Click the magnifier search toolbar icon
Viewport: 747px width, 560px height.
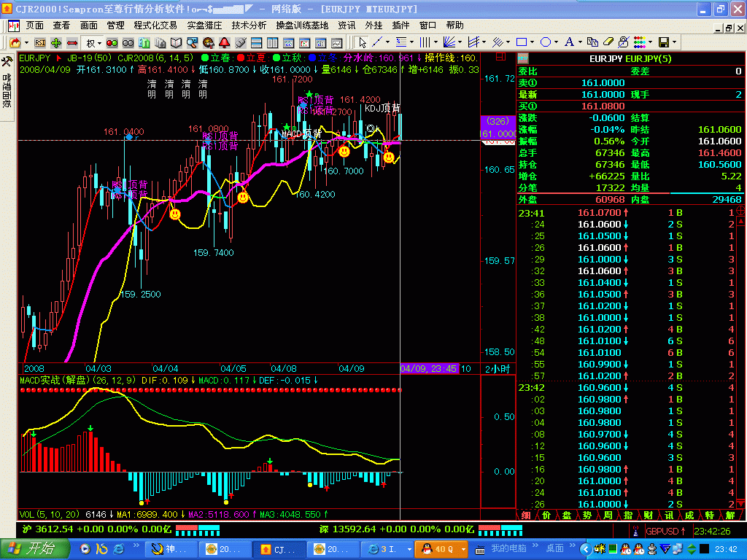pyautogui.click(x=192, y=43)
